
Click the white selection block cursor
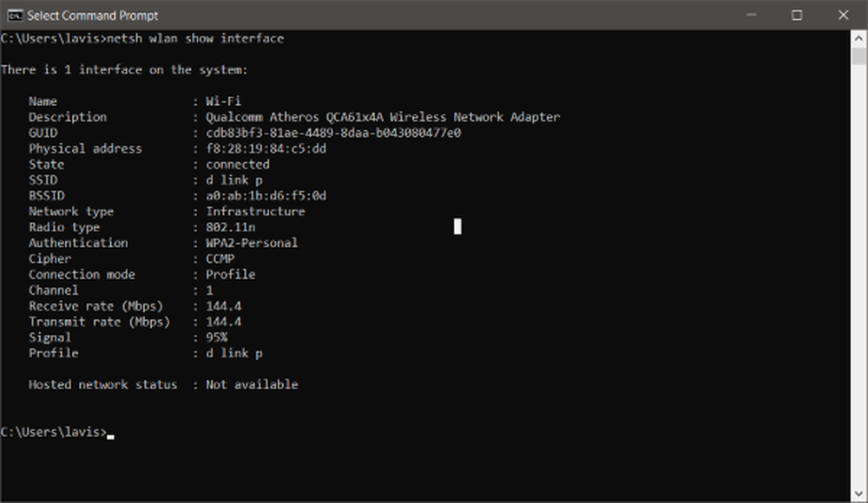(x=457, y=225)
